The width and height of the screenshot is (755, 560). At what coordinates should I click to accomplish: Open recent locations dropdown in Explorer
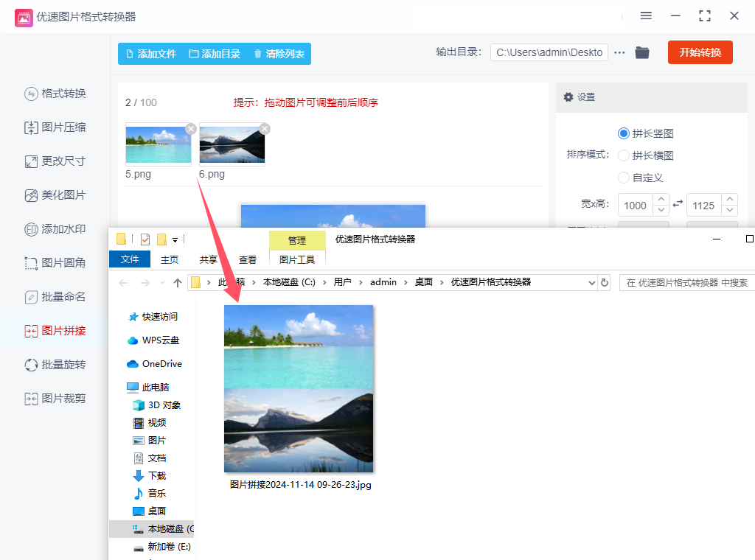[x=162, y=283]
